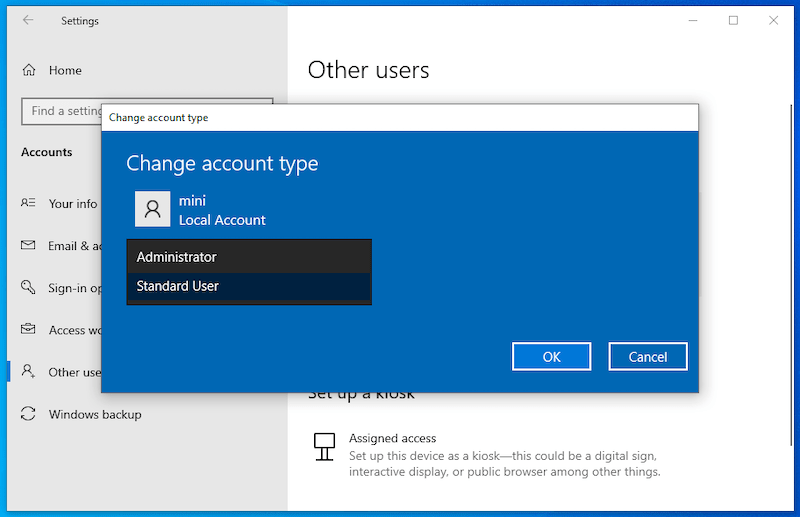Minimize the Settings window
Viewport: 800px width, 517px height.
(693, 20)
